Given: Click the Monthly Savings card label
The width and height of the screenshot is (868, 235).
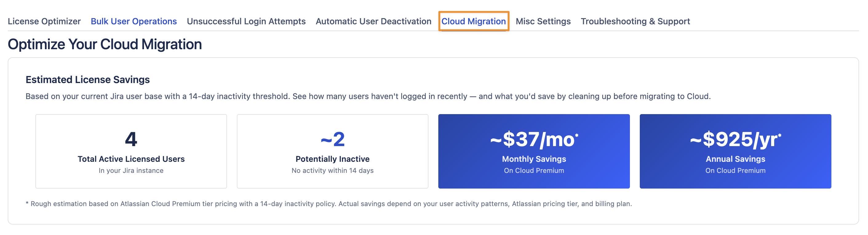Looking at the screenshot, I should coord(534,159).
